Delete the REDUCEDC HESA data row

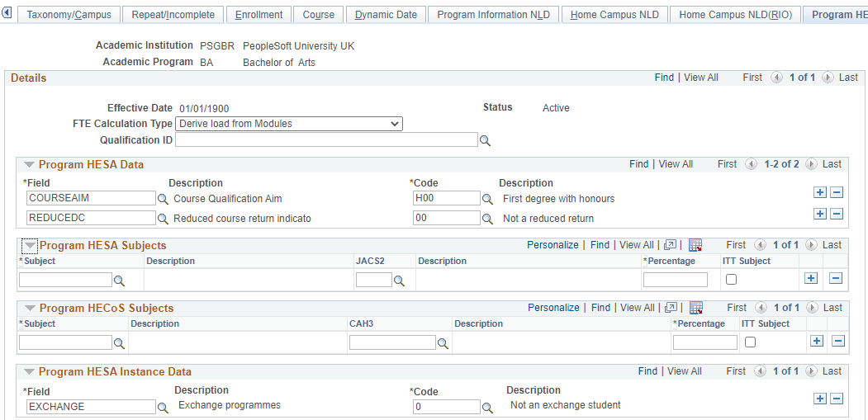pos(837,214)
